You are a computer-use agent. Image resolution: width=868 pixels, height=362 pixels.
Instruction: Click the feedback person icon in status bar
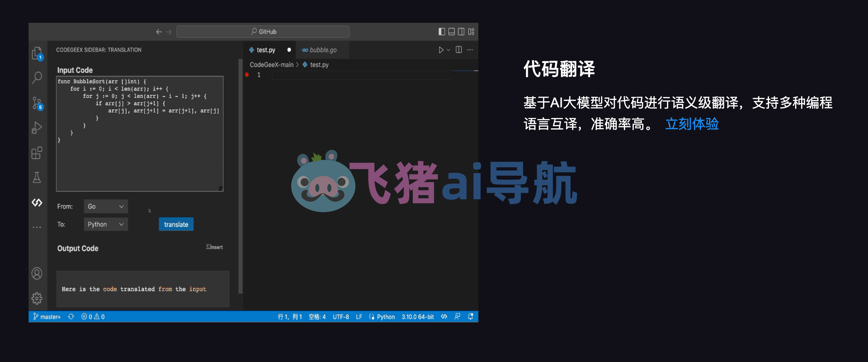(x=457, y=316)
